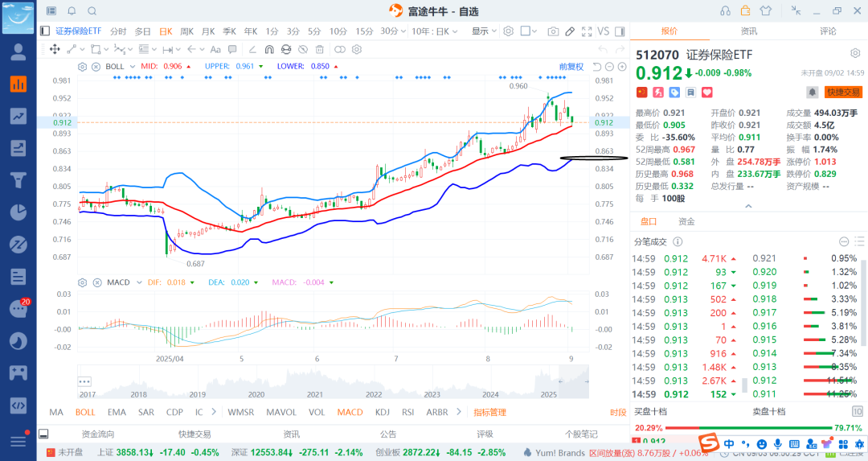
Task: Select the comment bubble annotation tool
Action: pos(232,49)
